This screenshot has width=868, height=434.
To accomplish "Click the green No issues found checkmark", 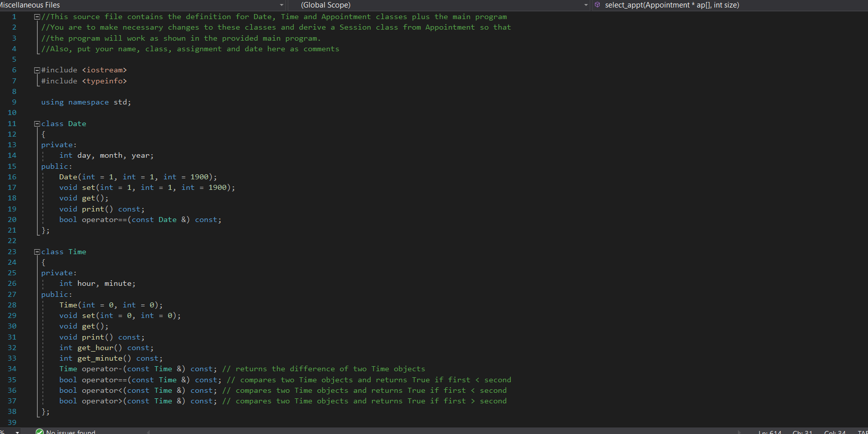I will click(40, 431).
